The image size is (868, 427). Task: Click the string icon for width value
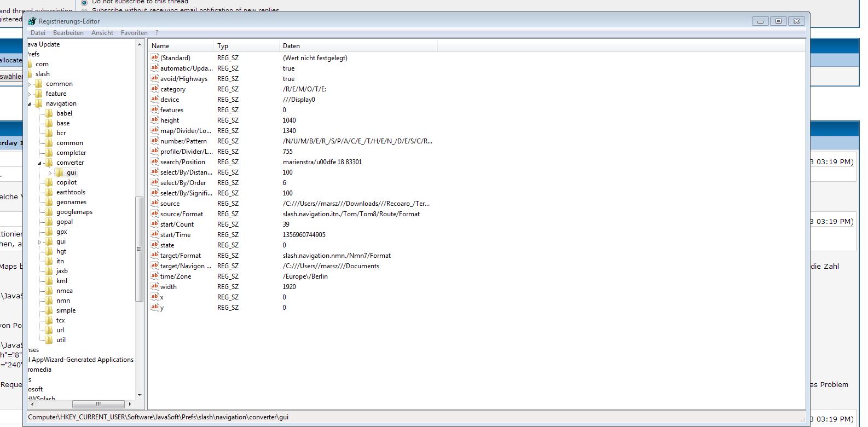click(154, 286)
